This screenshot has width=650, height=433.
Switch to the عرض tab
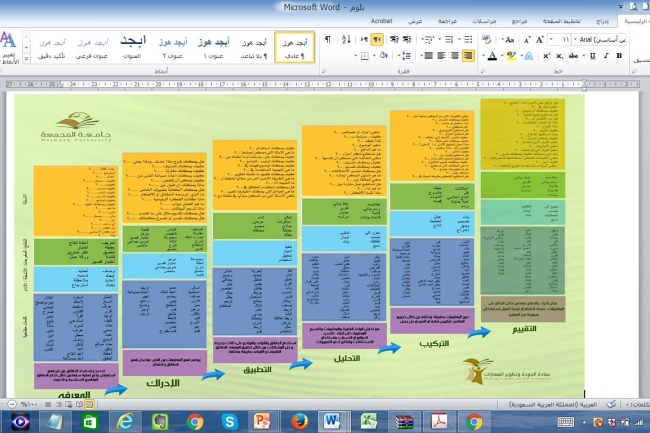(x=415, y=21)
